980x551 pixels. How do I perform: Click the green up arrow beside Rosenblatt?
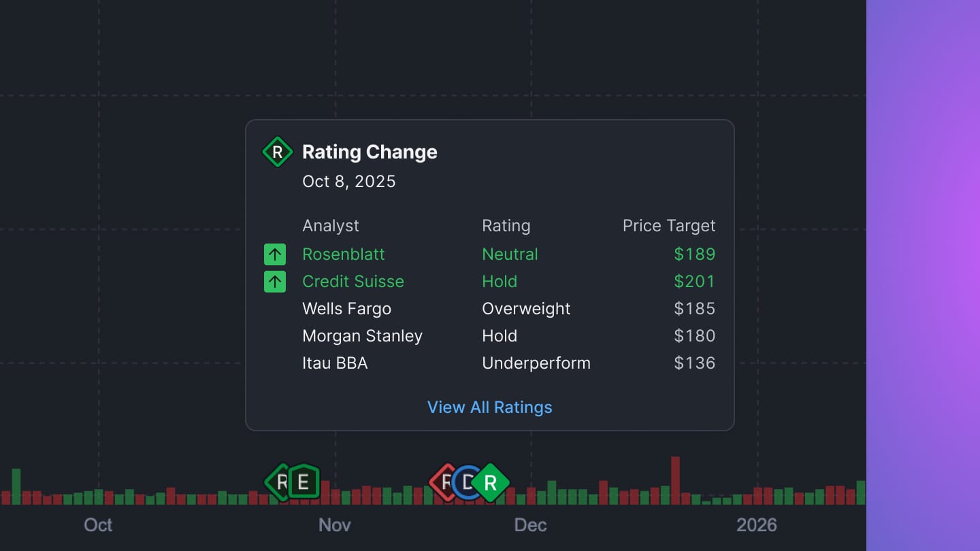(275, 254)
